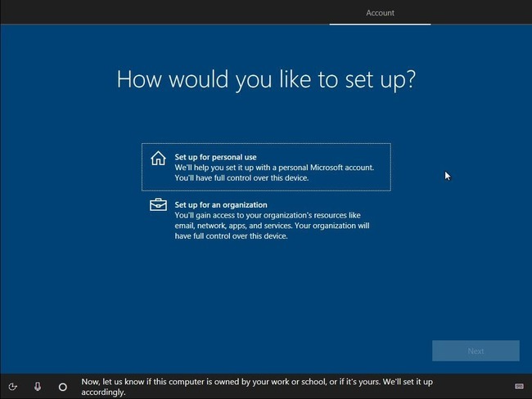Select the Account tab at top

click(380, 13)
